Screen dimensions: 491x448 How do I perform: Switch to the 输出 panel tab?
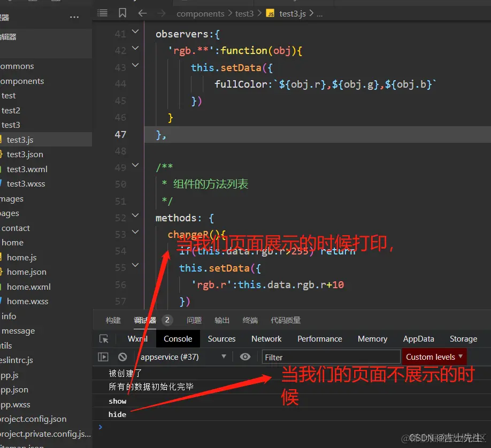pos(222,320)
